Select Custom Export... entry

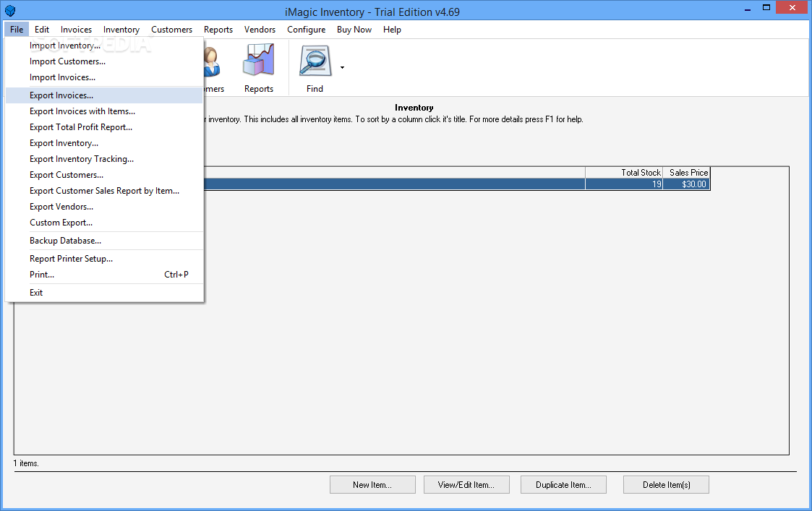click(104, 223)
